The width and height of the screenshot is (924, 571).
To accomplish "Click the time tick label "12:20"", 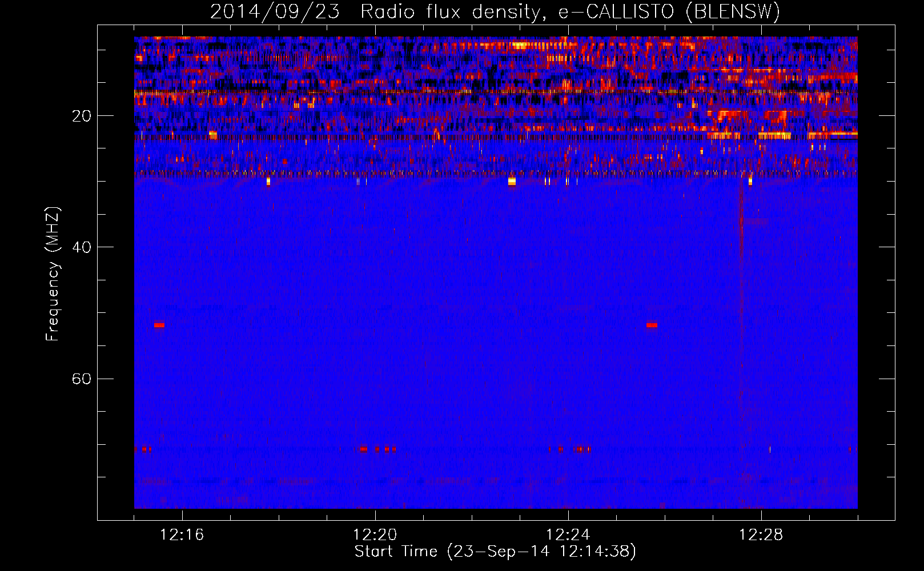I will coord(375,535).
